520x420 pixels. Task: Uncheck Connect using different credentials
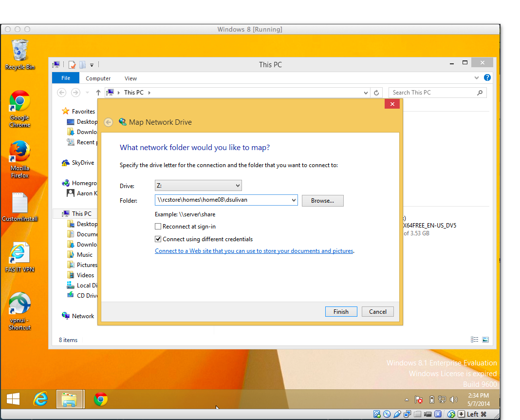pyautogui.click(x=158, y=239)
